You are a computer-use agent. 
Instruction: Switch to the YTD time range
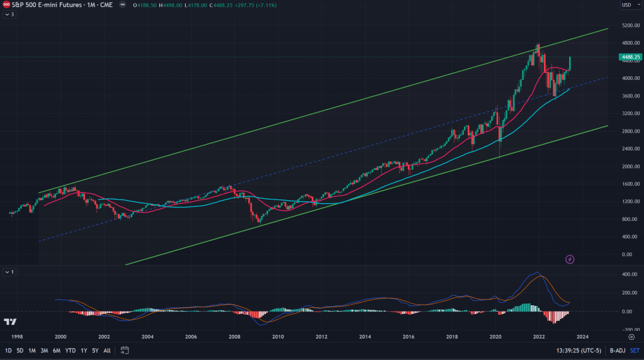tap(69, 350)
